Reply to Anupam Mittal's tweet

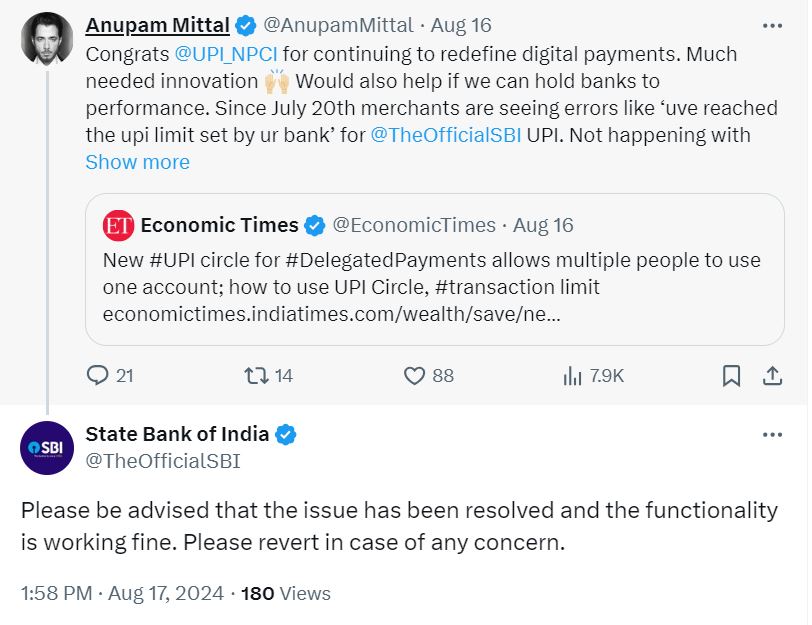(x=98, y=375)
